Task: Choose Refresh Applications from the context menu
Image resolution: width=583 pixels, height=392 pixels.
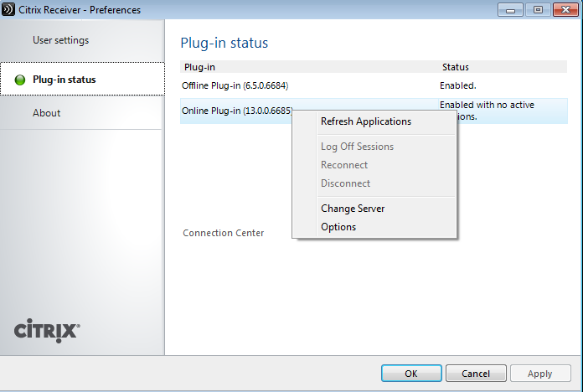Action: coord(366,121)
